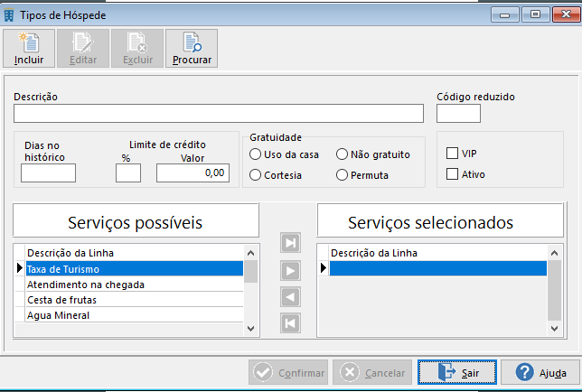Remove all services from selected list
582x392 pixels.
290,323
